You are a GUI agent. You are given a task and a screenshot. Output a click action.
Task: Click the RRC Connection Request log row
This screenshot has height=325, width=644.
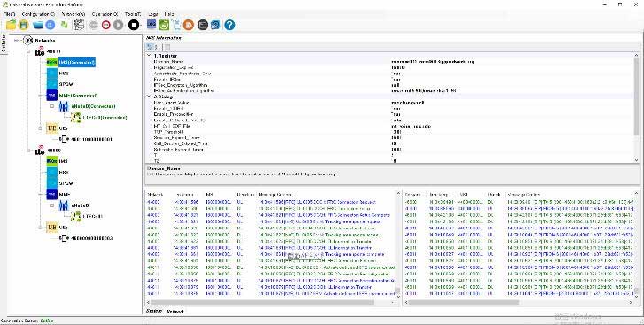point(270,202)
